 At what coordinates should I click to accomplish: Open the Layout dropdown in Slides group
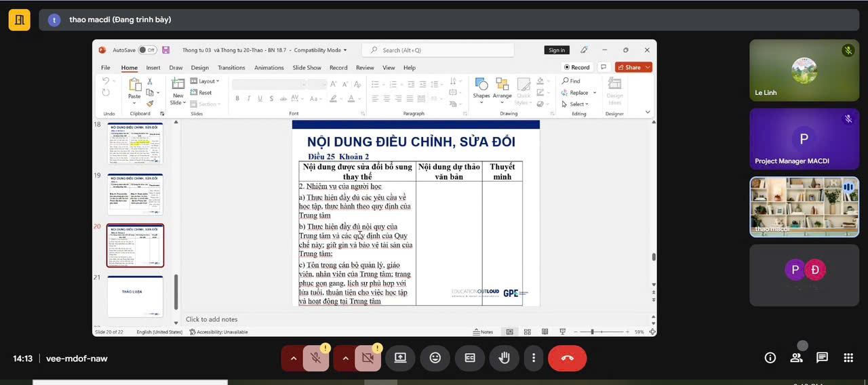pyautogui.click(x=206, y=81)
